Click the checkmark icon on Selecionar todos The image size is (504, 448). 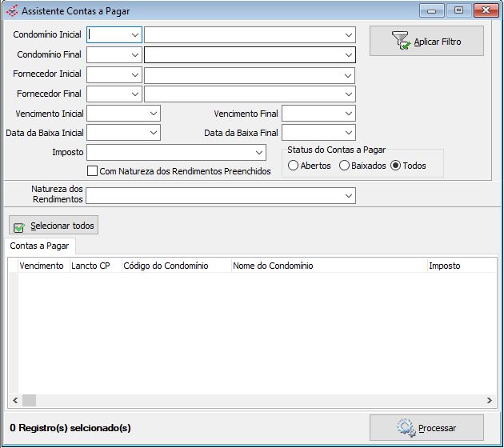click(x=19, y=226)
